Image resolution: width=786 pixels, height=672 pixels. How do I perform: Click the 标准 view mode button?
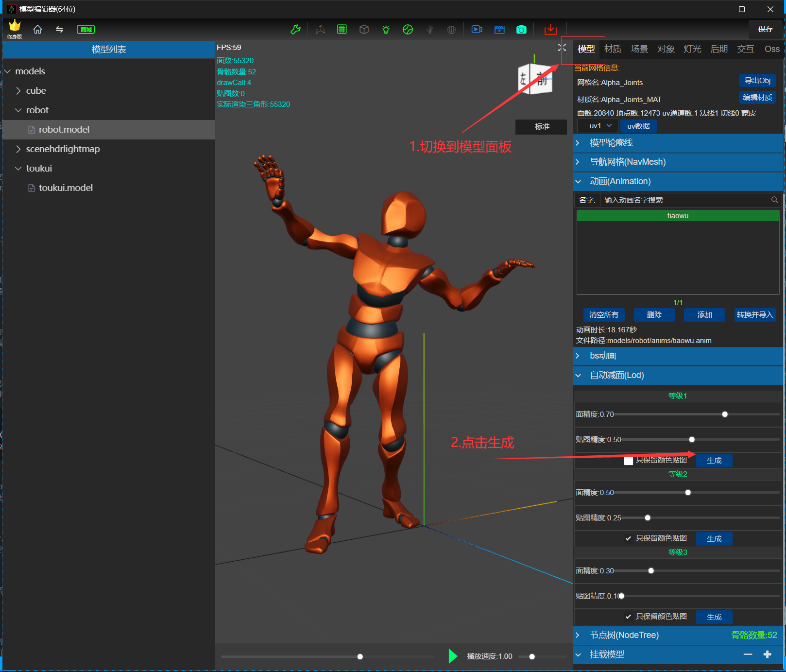point(542,127)
